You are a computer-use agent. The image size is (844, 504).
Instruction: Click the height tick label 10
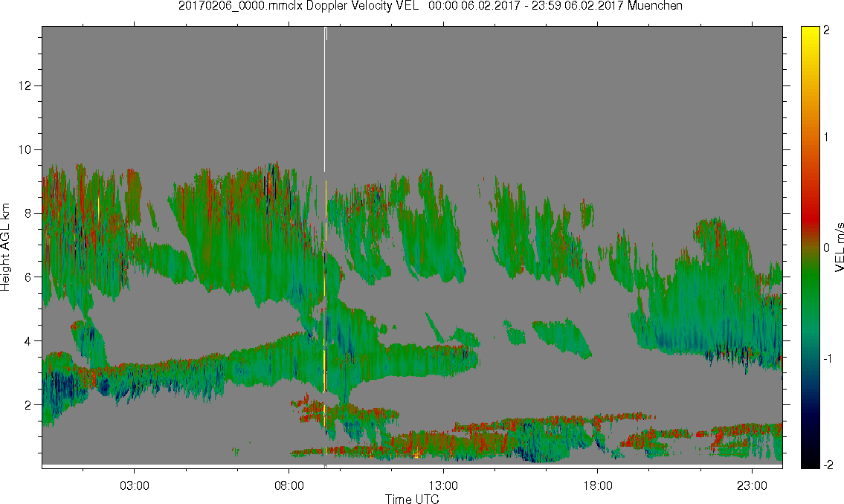coord(25,149)
